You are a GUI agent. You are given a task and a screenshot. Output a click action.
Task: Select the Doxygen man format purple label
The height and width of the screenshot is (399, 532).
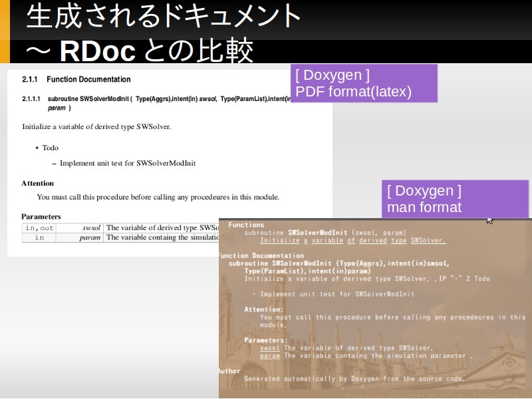pyautogui.click(x=455, y=199)
